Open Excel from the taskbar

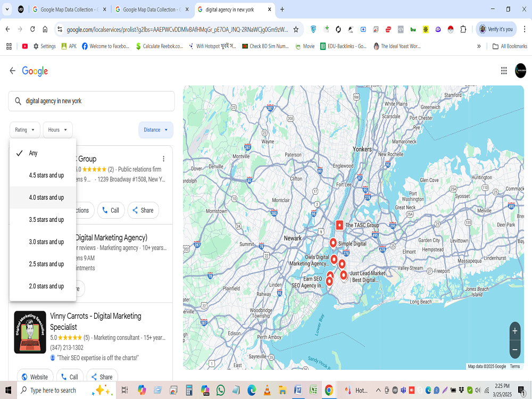click(x=313, y=390)
